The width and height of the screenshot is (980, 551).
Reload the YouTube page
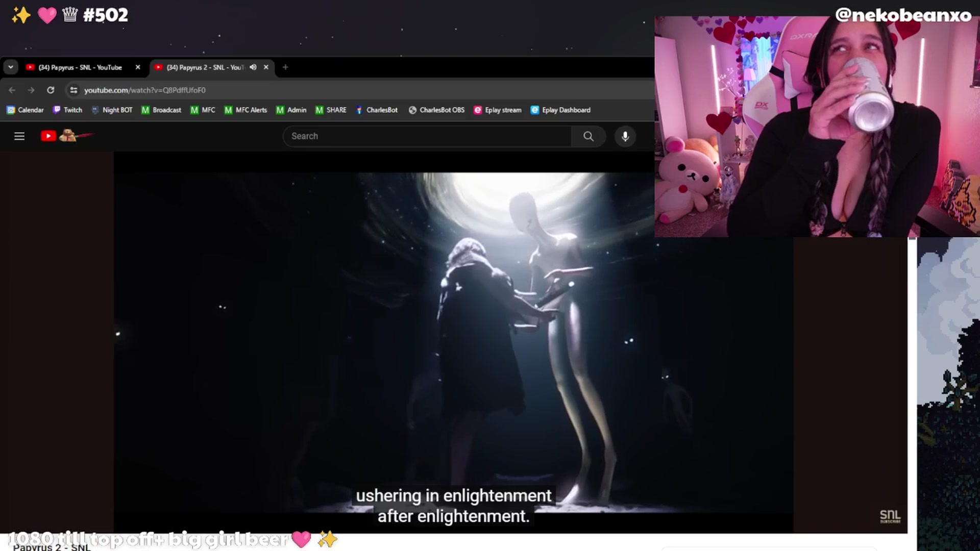click(x=51, y=90)
